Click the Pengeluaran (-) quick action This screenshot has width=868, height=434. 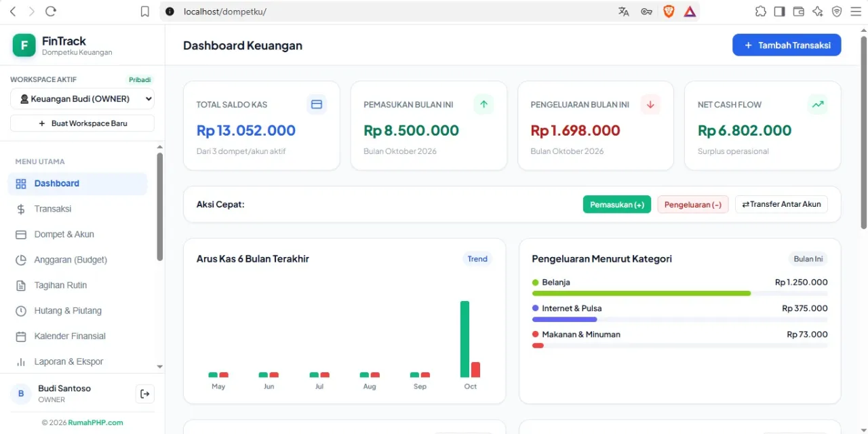(693, 205)
